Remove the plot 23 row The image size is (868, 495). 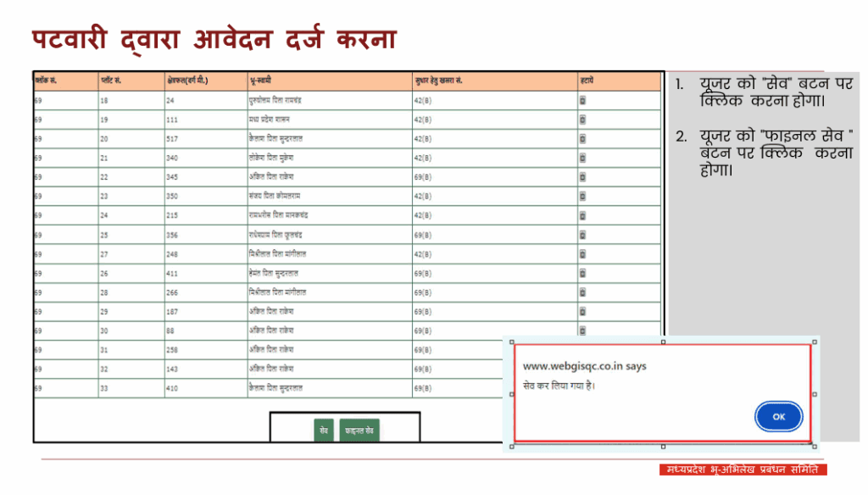point(582,196)
